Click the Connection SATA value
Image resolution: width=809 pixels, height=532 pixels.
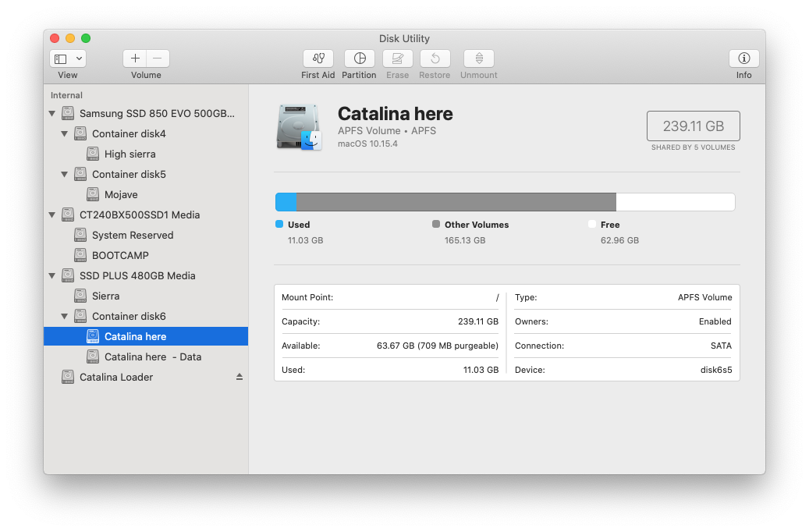pyautogui.click(x=721, y=346)
